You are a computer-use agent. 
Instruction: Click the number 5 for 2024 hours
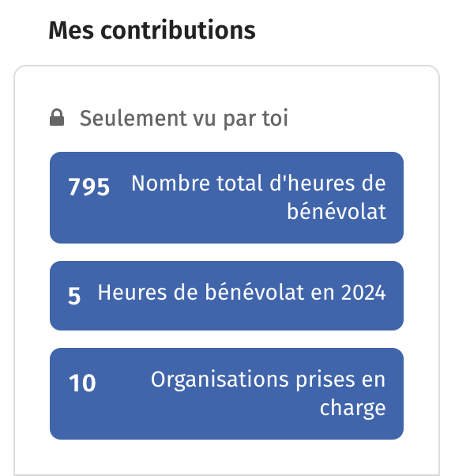click(x=74, y=296)
